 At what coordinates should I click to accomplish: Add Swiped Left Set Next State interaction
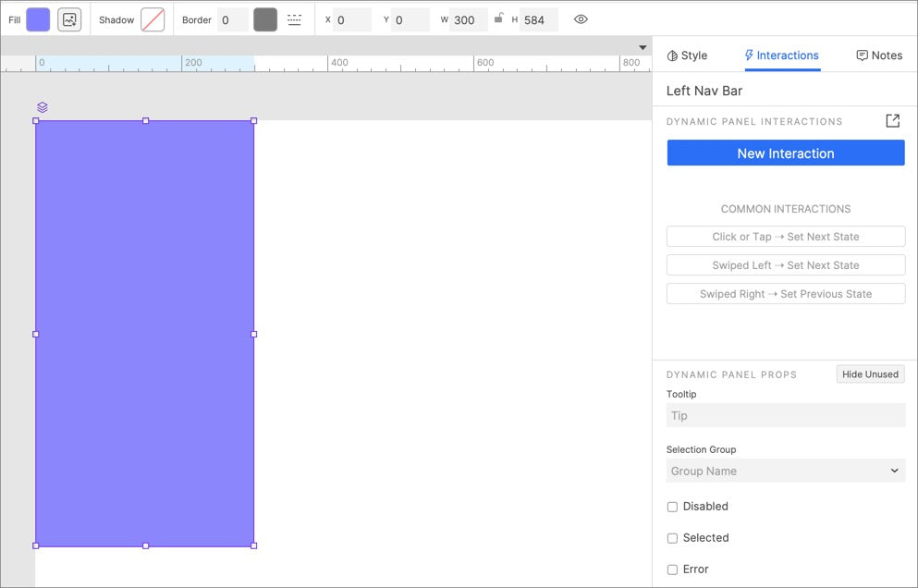coord(785,265)
